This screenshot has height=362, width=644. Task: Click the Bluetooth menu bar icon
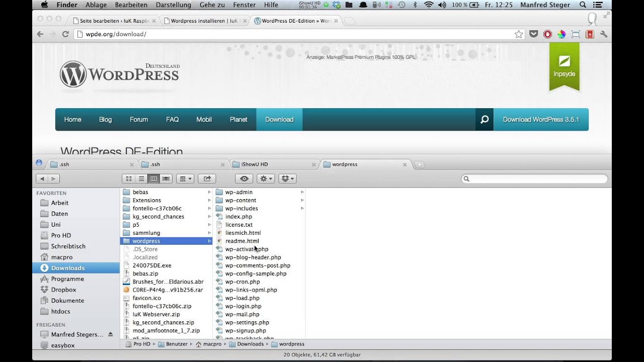(x=415, y=5)
